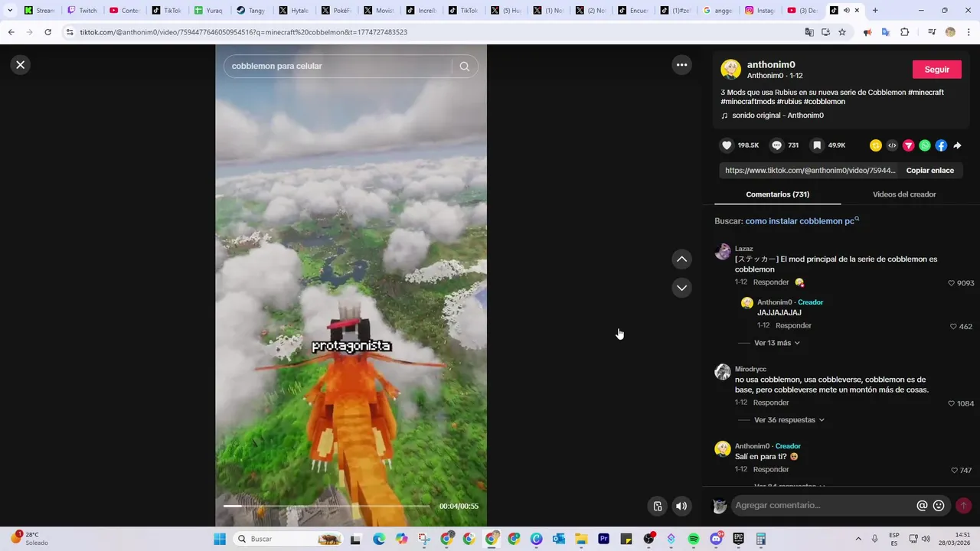Open comments bubble icon showing 731
980x551 pixels.
click(x=776, y=145)
